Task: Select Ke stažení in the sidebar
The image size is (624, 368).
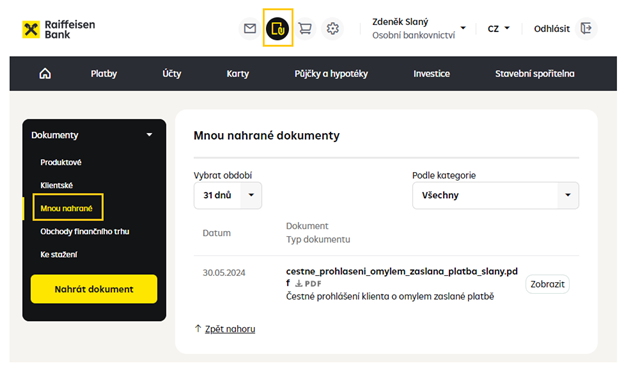Action: point(59,255)
